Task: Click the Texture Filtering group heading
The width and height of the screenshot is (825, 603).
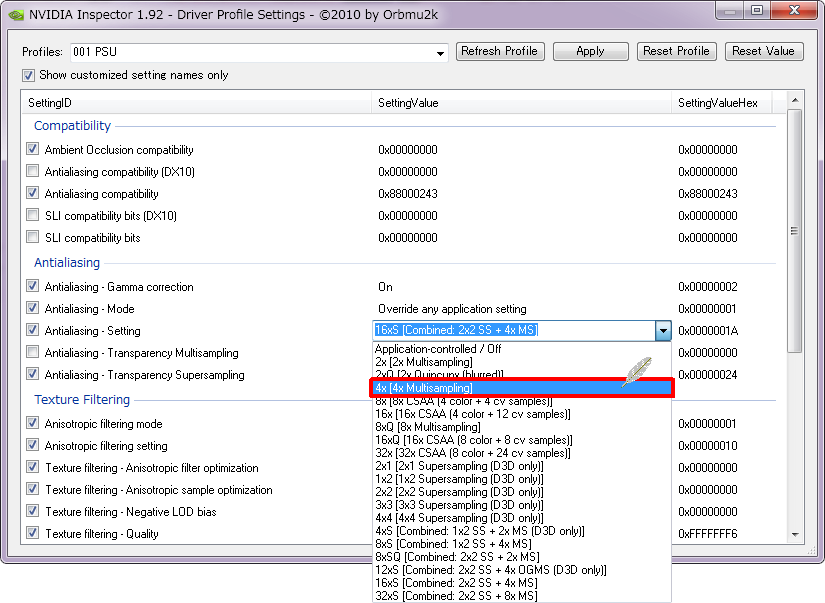Action: pyautogui.click(x=82, y=399)
